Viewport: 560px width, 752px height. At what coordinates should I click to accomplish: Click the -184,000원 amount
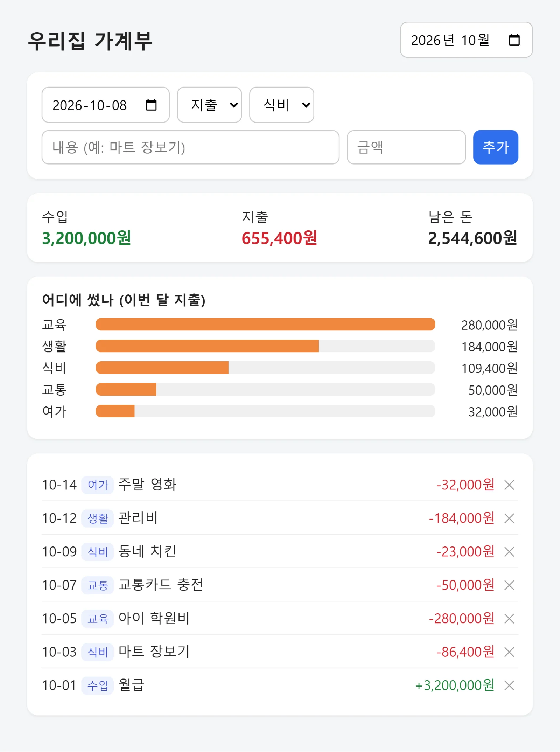[462, 518]
